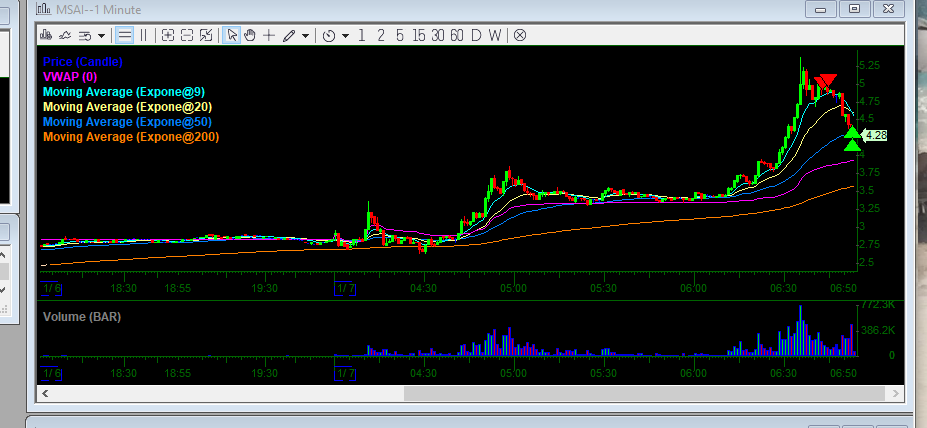This screenshot has height=428, width=927.
Task: Click the line study icon in toolbar
Action: pos(65,35)
